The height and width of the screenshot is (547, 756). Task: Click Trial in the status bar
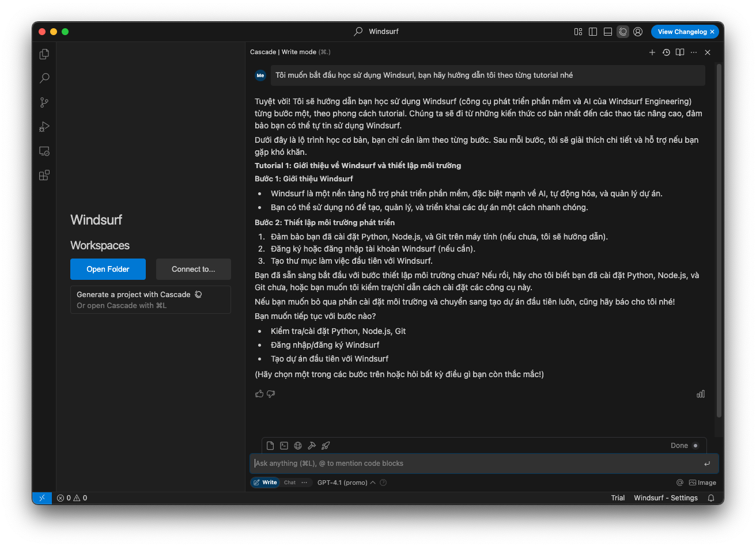[x=618, y=498]
